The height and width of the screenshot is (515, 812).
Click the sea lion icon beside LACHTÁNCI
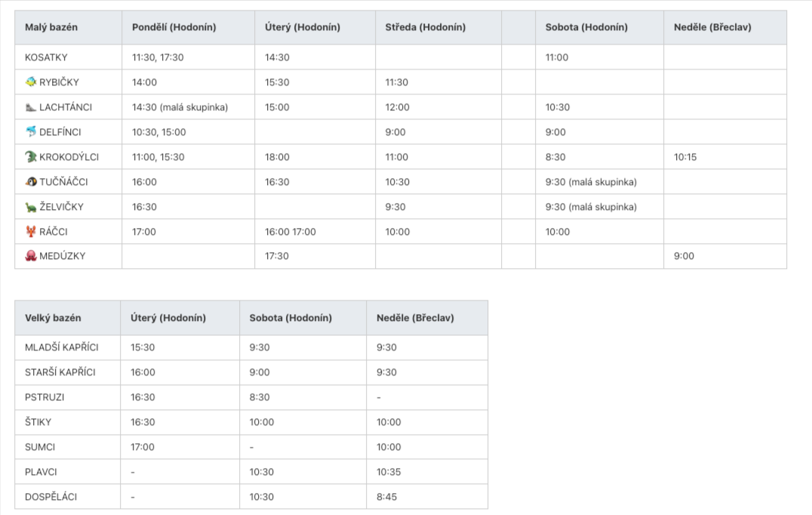point(31,107)
